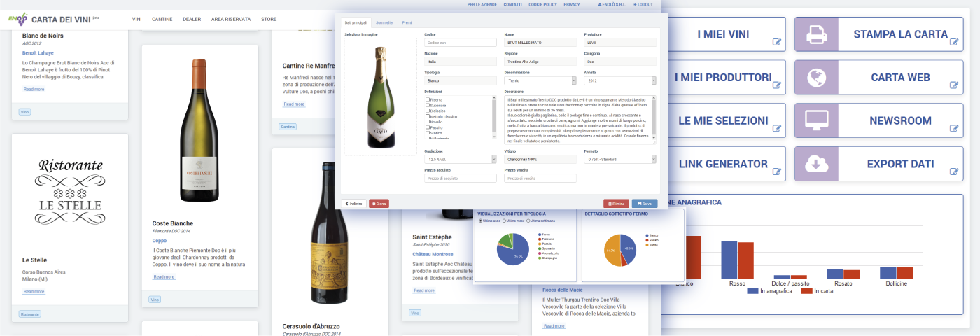Screen dimensions: 980x336
Task: Click the edit icon on Export Dati tile
Action: pyautogui.click(x=953, y=170)
